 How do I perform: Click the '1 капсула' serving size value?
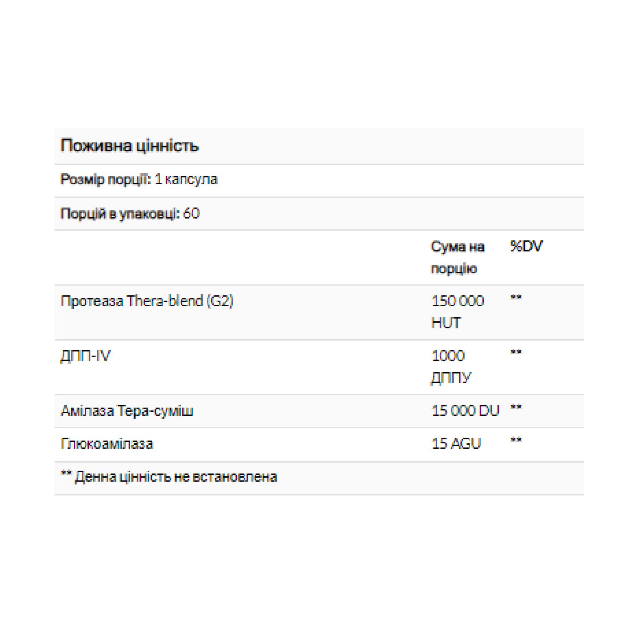click(186, 179)
